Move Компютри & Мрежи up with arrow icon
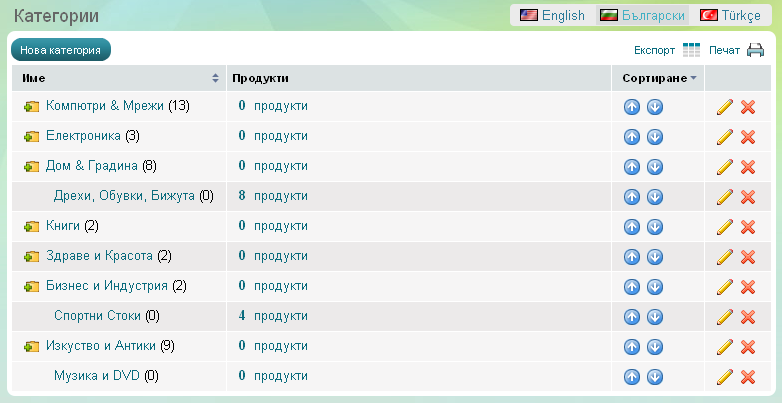 (x=632, y=107)
